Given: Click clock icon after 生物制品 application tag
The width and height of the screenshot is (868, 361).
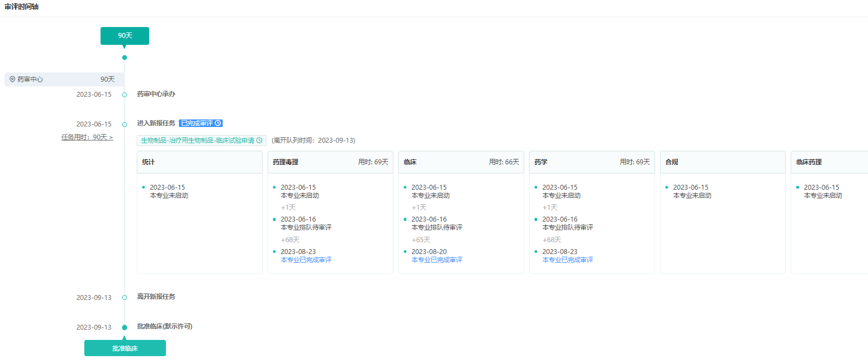Looking at the screenshot, I should pos(259,141).
